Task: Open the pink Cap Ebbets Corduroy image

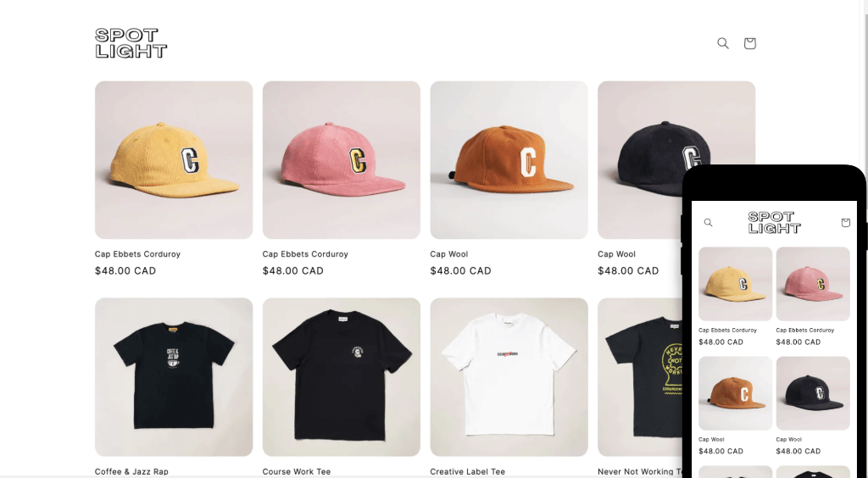Action: click(x=342, y=160)
